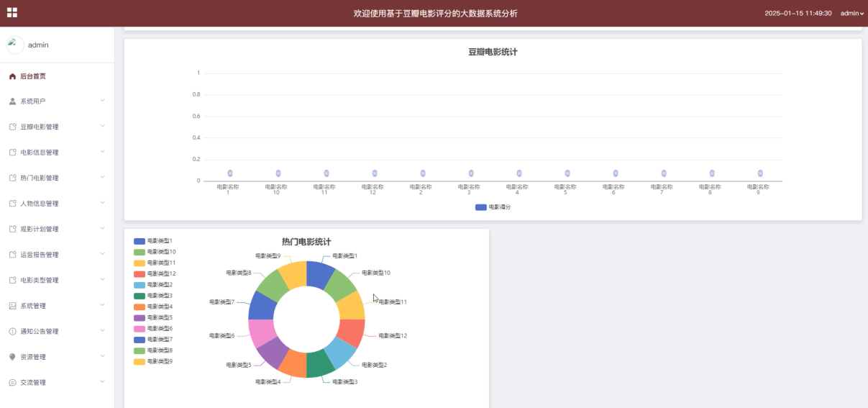Screen dimensions: 868x408
Task: Expand chevron on 系统用户 row
Action: [x=102, y=100]
